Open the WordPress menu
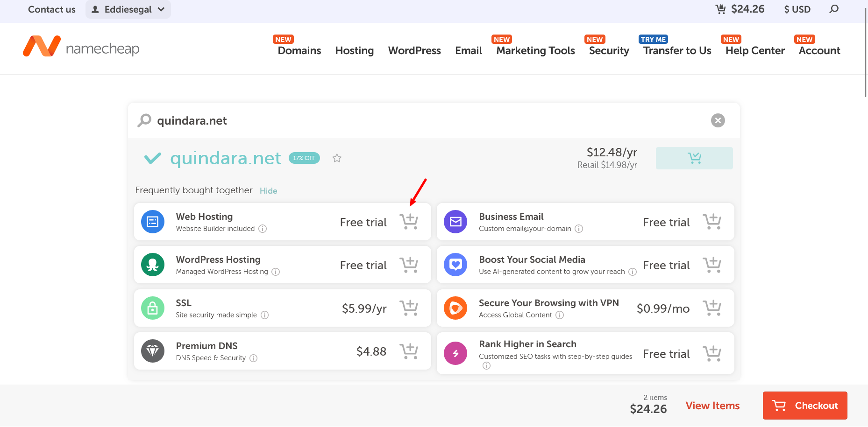 pyautogui.click(x=414, y=50)
